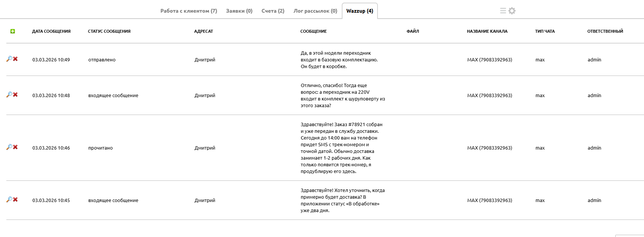
Task: Click the Ответственный column header
Action: pos(605,31)
